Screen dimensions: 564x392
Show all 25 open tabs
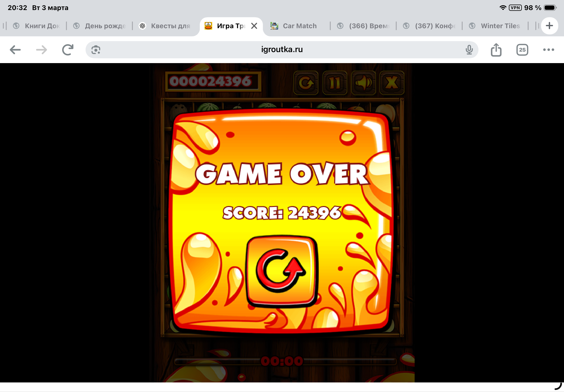[522, 50]
